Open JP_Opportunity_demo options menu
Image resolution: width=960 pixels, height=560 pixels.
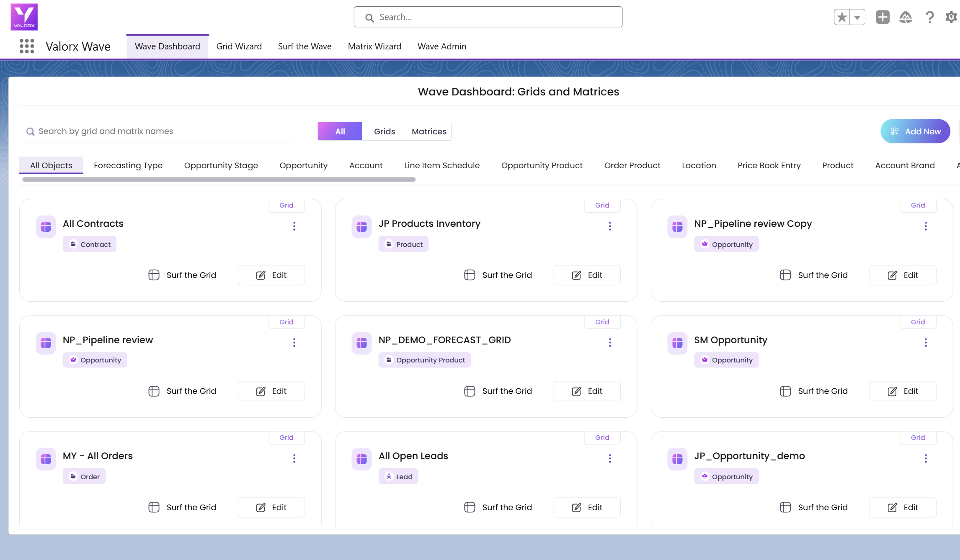926,458
